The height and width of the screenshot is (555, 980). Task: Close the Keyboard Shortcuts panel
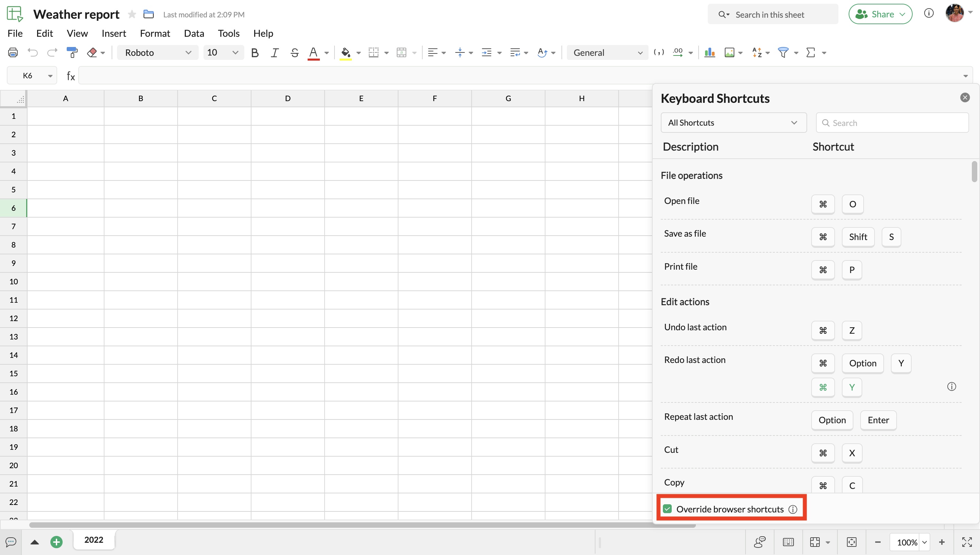[965, 98]
